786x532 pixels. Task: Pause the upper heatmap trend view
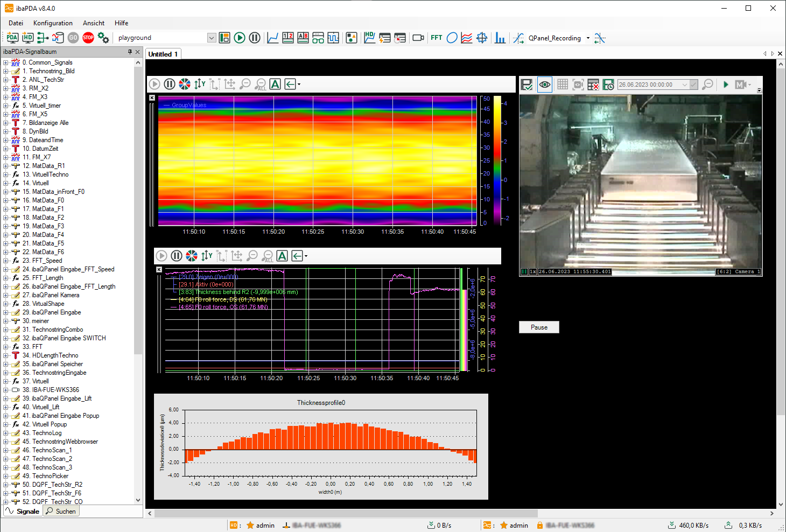pyautogui.click(x=170, y=84)
